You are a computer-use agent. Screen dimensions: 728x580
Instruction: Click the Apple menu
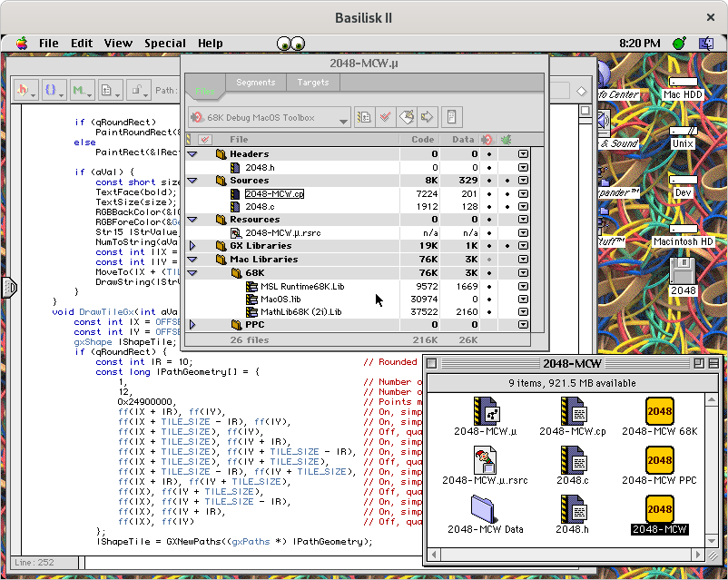coord(22,44)
